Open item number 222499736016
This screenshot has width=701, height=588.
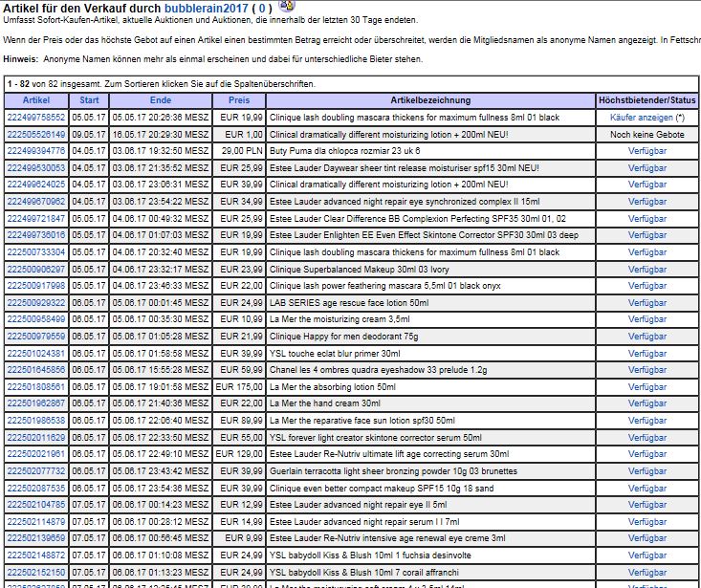(x=36, y=235)
